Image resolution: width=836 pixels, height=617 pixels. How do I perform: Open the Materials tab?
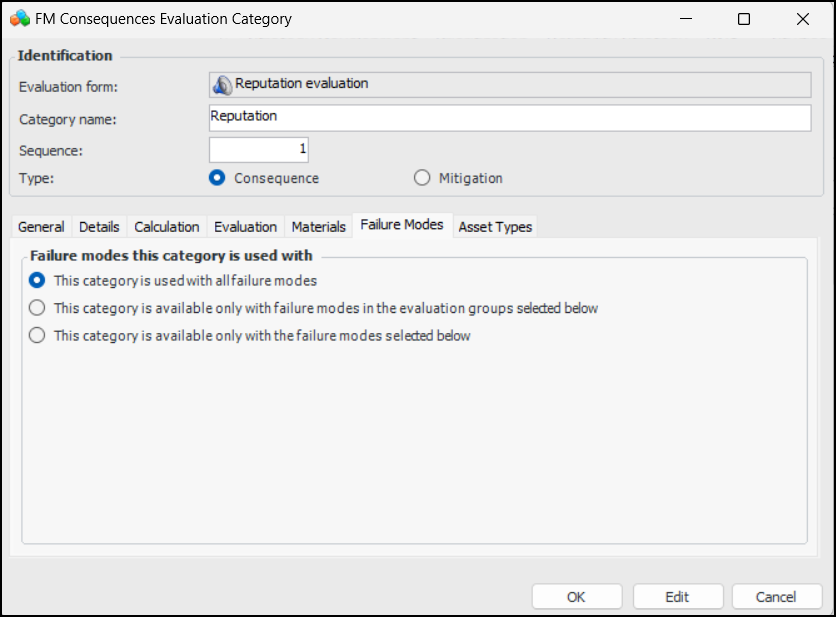318,227
